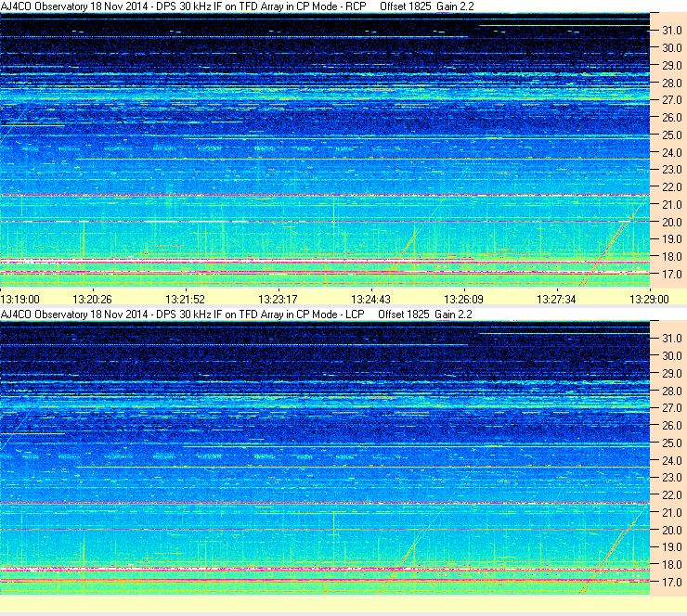Click the 30.0 label on the RCP frequency axis
This screenshot has width=687, height=616.
(671, 48)
